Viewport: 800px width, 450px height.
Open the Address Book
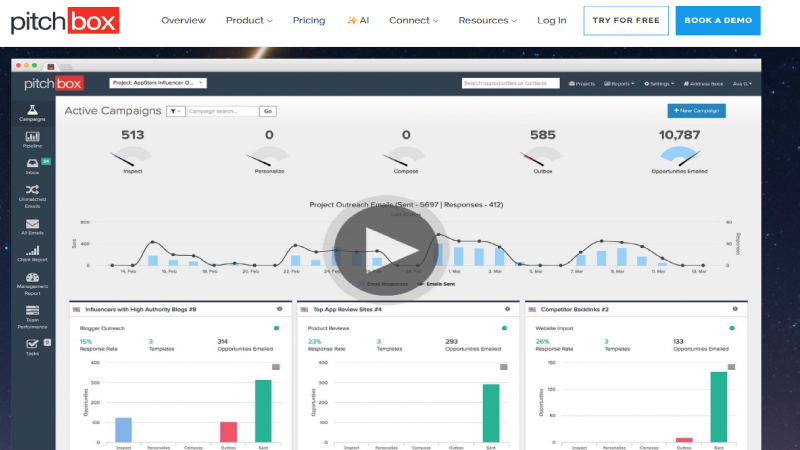point(703,84)
